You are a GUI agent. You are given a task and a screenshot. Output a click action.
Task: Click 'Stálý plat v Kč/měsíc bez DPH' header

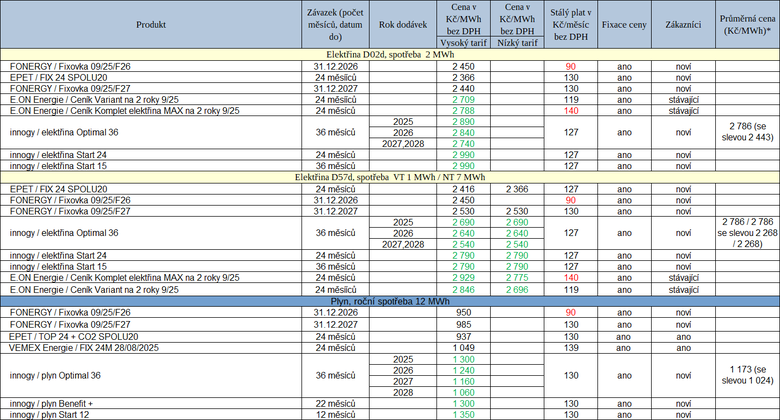[571, 24]
